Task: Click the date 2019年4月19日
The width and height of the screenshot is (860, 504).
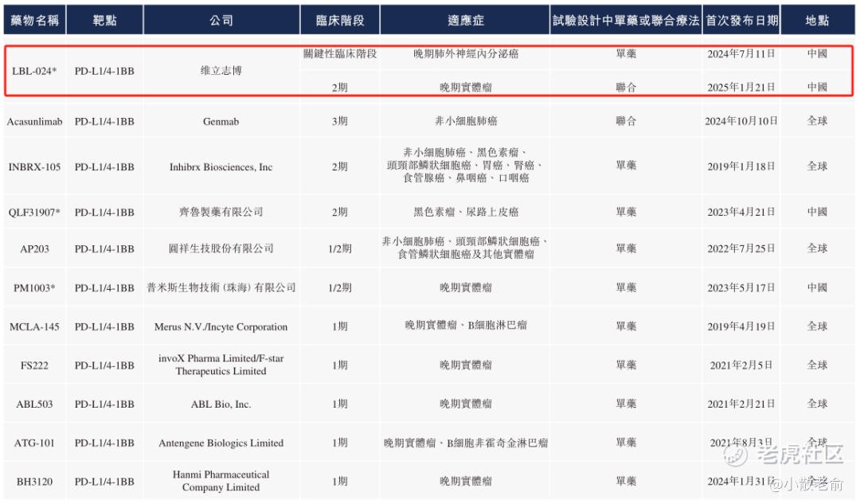Action: coord(741,326)
